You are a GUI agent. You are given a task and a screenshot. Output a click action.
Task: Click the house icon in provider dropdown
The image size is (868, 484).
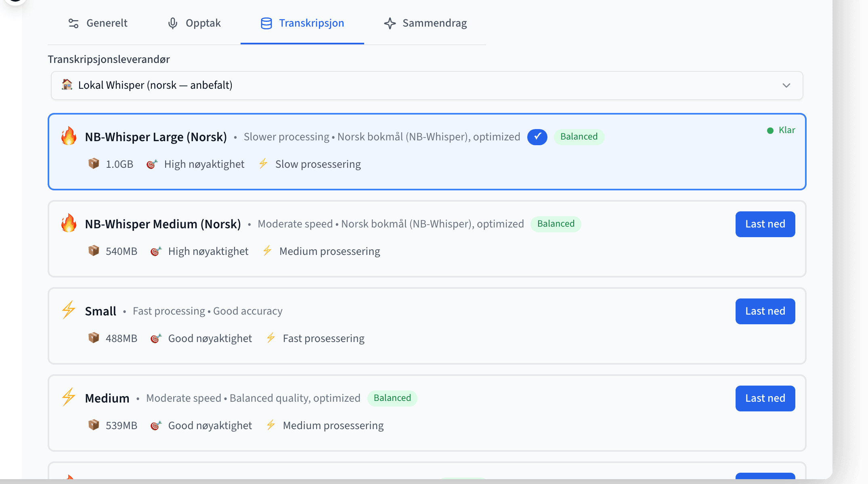67,85
